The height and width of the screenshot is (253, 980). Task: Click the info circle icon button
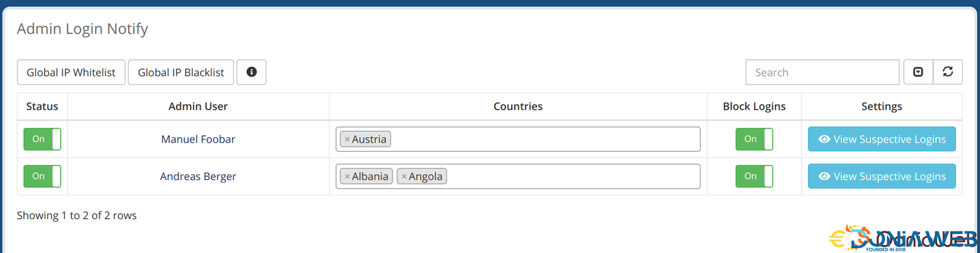tap(251, 72)
